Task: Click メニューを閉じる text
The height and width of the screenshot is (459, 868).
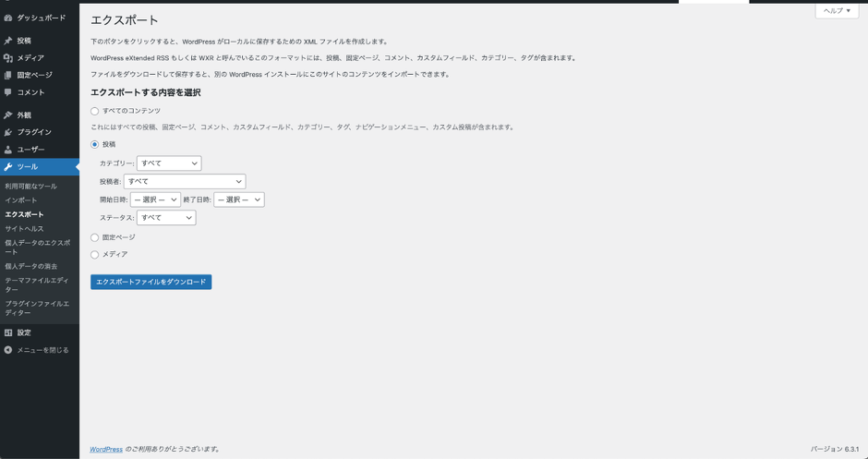Action: pos(43,350)
